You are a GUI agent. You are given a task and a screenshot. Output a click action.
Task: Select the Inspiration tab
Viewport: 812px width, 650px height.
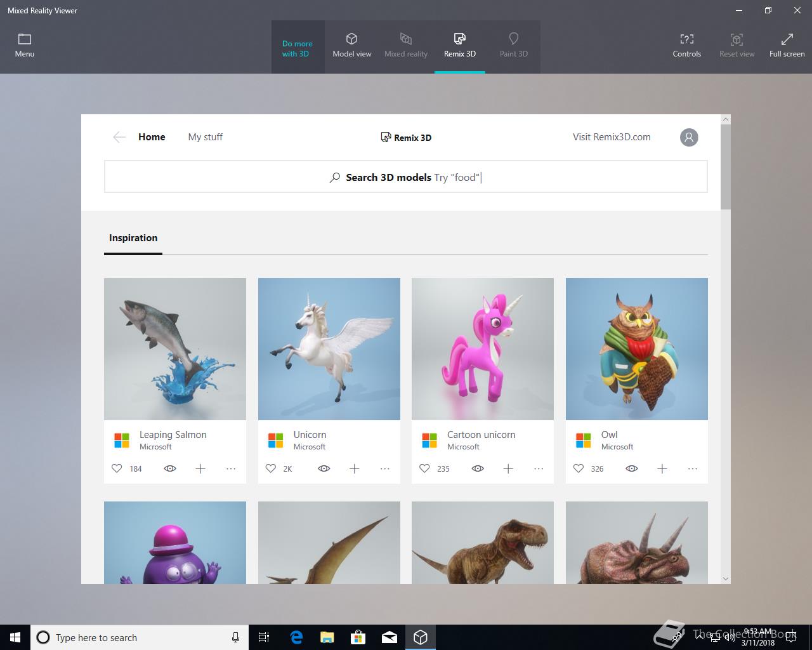tap(133, 239)
